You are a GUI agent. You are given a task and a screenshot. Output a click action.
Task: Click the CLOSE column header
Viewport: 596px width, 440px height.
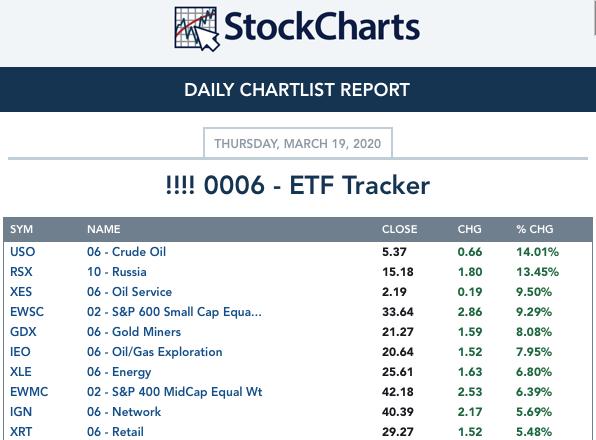click(x=399, y=229)
